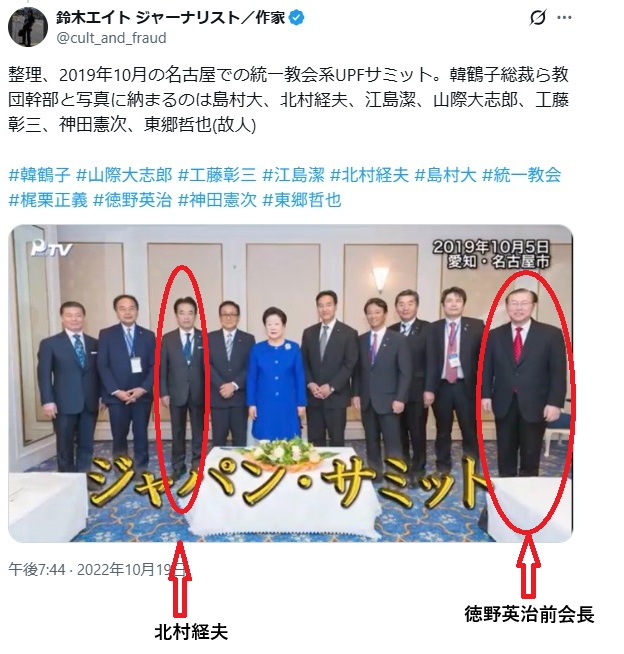Click the post timestamp 午後7:44
624x654 pixels.
37,569
